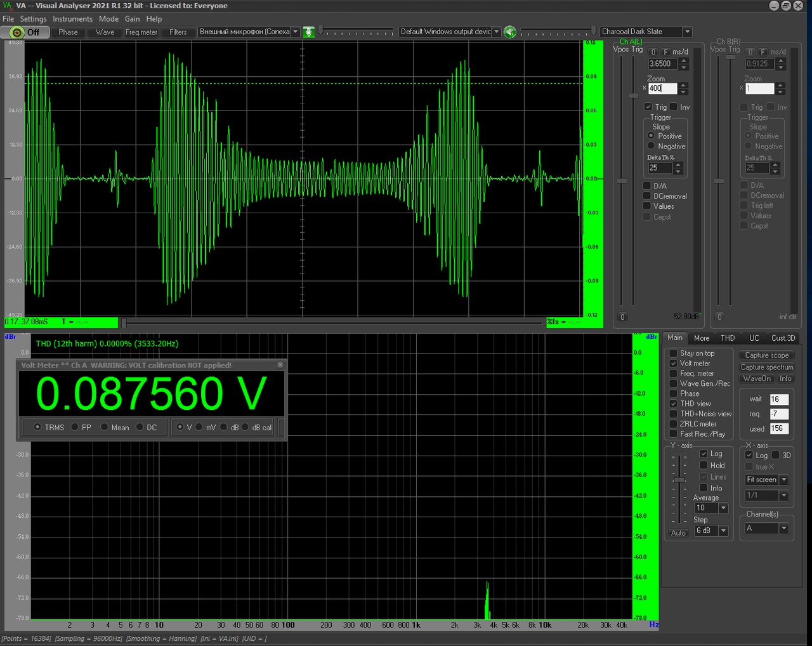Click the Capture spectrum button
Screen dimensions: 812x646
pos(767,367)
